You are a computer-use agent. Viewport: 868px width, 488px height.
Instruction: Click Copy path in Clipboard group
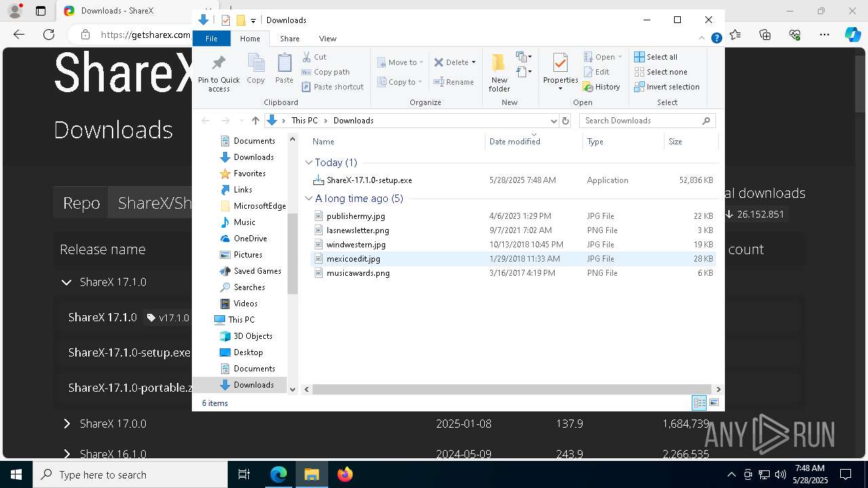pos(325,72)
